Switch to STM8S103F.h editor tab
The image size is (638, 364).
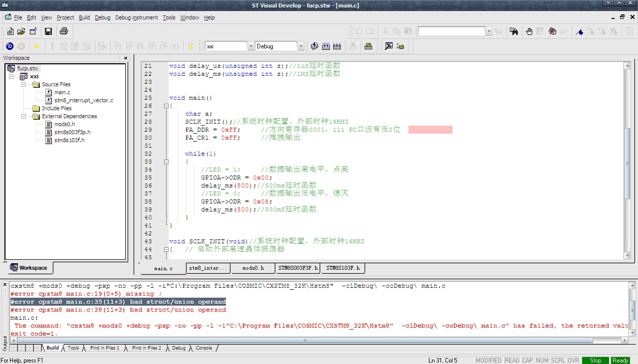343,268
